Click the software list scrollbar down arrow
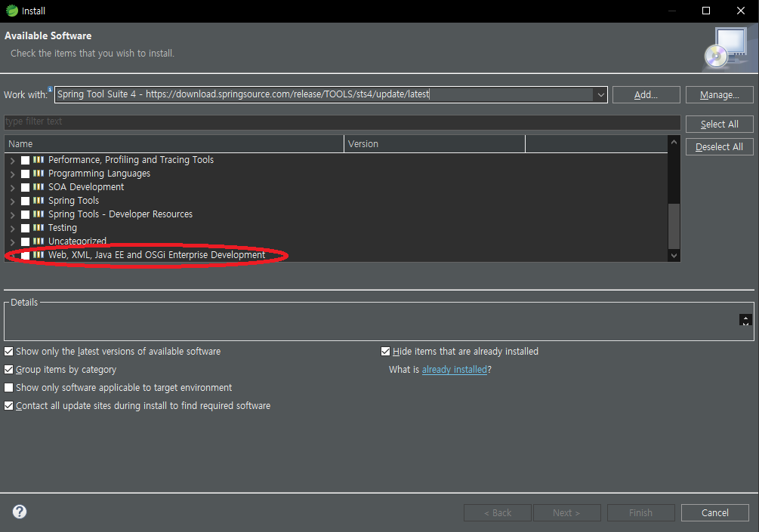The image size is (759, 532). pos(674,255)
